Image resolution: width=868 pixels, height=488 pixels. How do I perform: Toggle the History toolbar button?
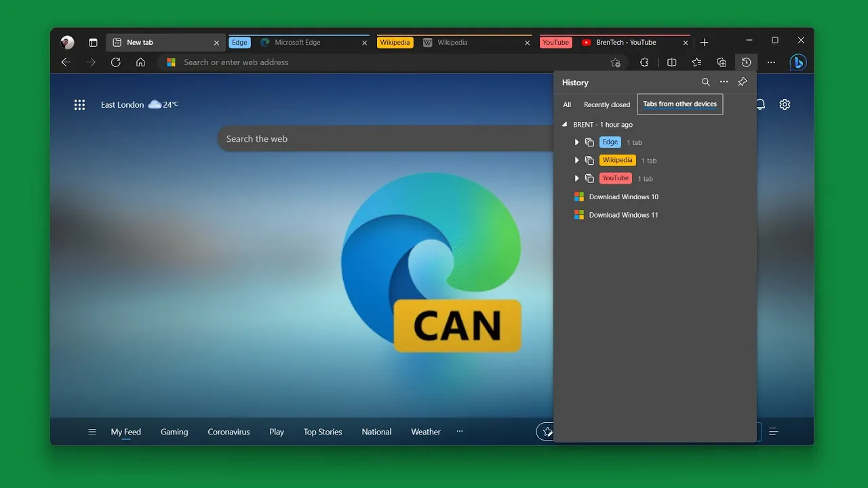[x=746, y=62]
